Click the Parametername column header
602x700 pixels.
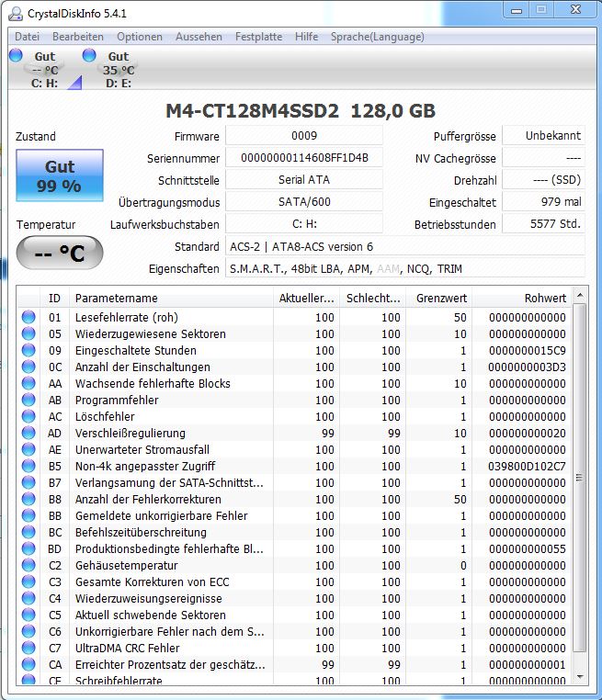pyautogui.click(x=172, y=298)
